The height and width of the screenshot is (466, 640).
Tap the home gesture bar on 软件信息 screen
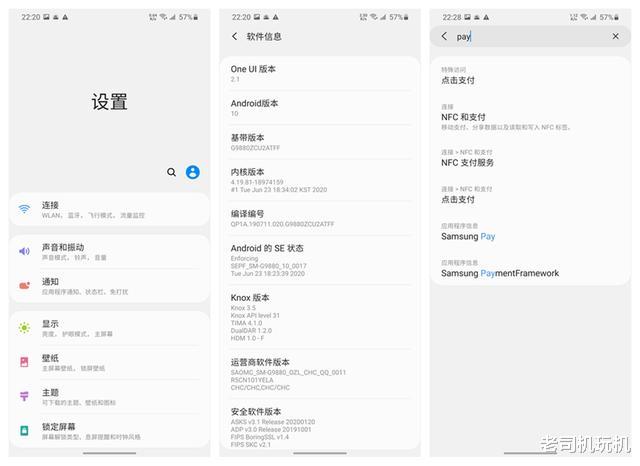click(x=320, y=453)
